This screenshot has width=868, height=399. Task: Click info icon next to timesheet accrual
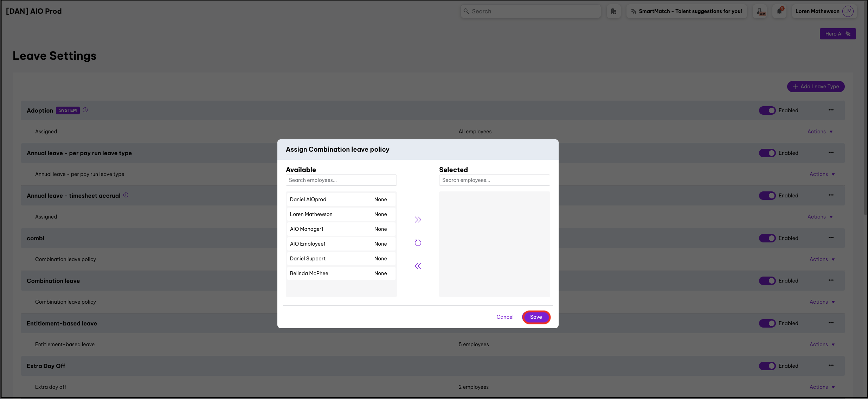point(126,195)
